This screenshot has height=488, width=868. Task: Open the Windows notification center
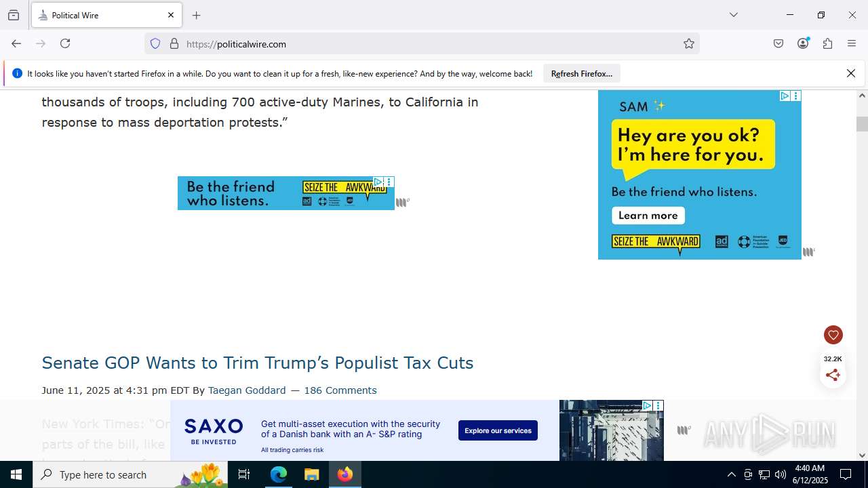(x=846, y=474)
